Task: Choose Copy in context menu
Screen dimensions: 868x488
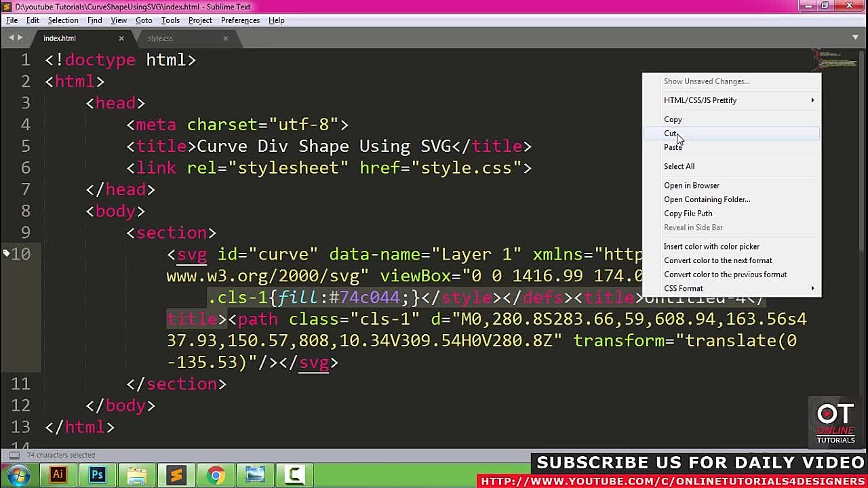Action: coord(732,119)
